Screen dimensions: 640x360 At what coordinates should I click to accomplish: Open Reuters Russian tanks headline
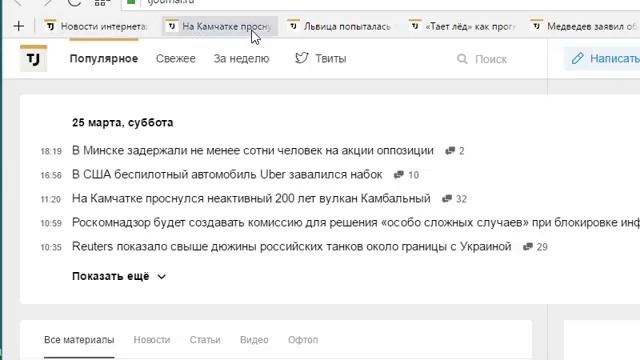pyautogui.click(x=291, y=247)
